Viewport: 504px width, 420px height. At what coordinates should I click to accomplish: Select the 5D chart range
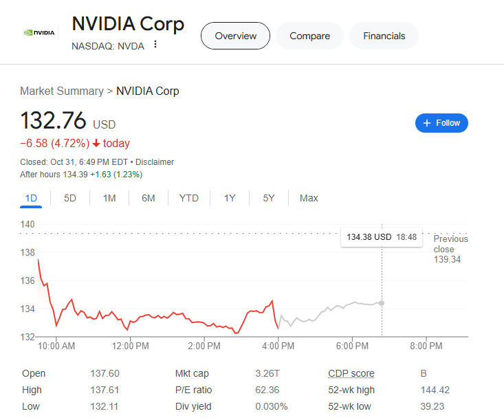click(x=70, y=198)
